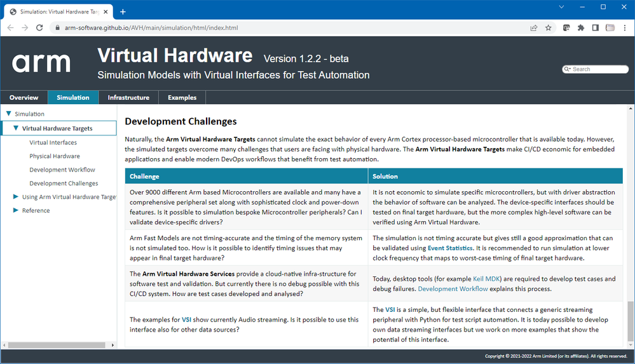Click the search magnifier icon

pyautogui.click(x=568, y=69)
